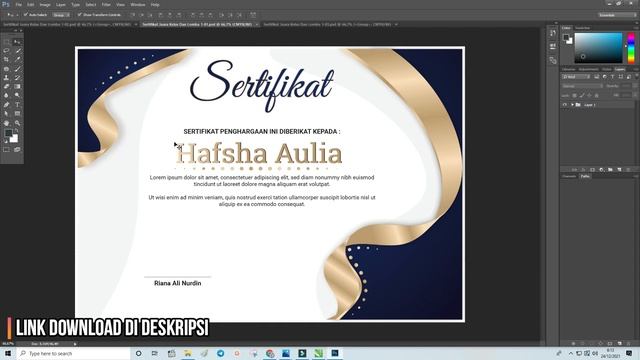Switch to the Swatches tab

tap(582, 28)
